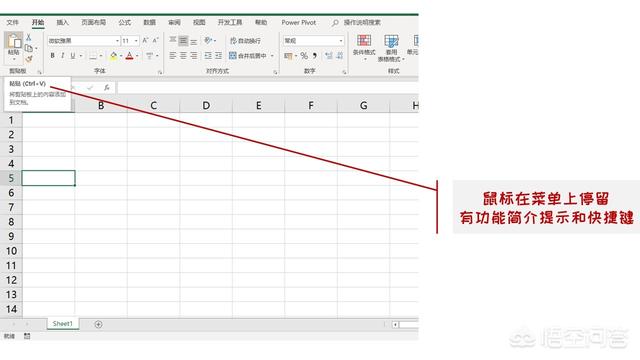640x360 pixels.
Task: Switch to the 开发工具 (Developer) tab
Action: point(230,22)
